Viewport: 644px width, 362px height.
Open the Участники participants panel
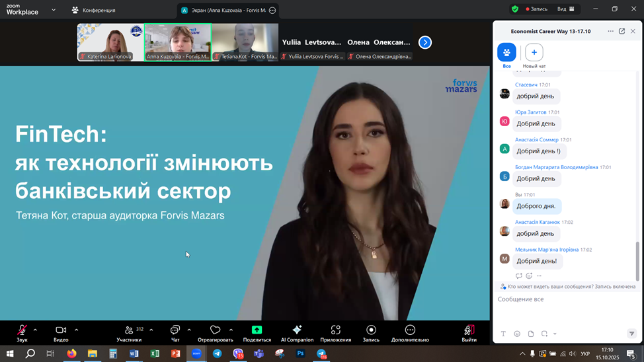click(x=129, y=332)
